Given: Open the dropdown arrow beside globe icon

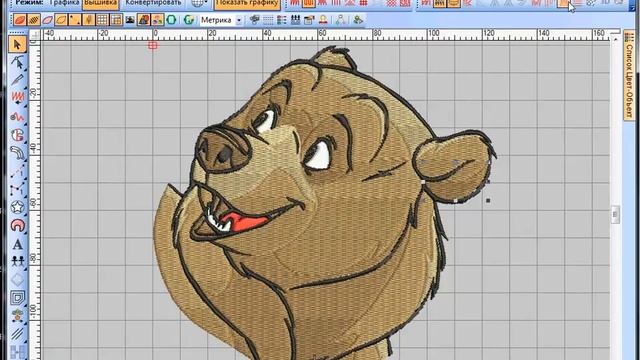Looking at the screenshot, I should 206,3.
